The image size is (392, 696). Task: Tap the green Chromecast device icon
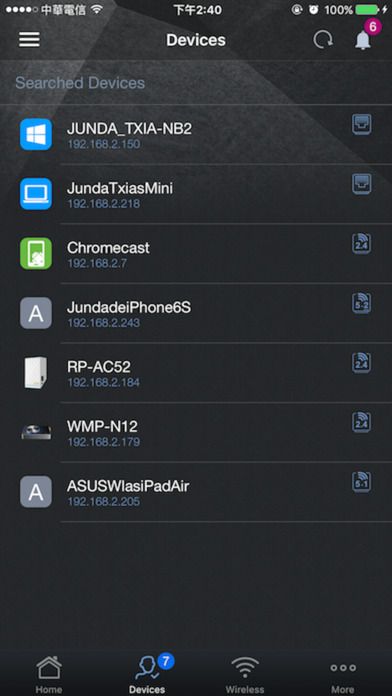(x=36, y=253)
